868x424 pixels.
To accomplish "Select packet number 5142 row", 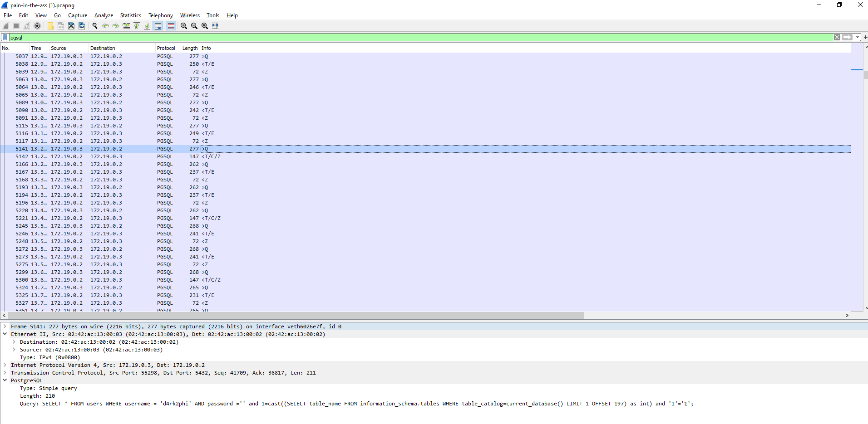I will point(425,156).
